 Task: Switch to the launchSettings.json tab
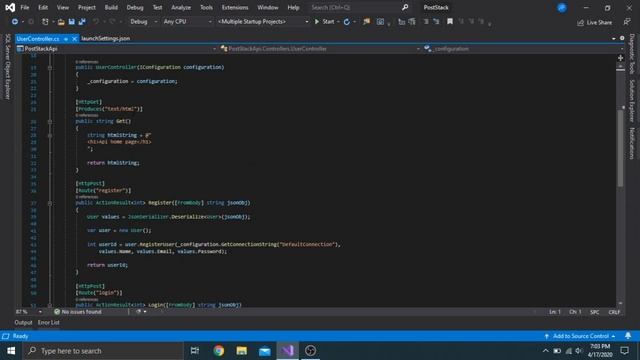[106, 38]
